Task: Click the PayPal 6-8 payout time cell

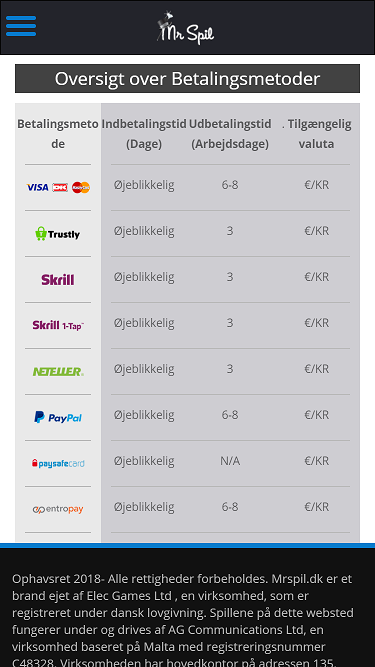Action: (230, 415)
